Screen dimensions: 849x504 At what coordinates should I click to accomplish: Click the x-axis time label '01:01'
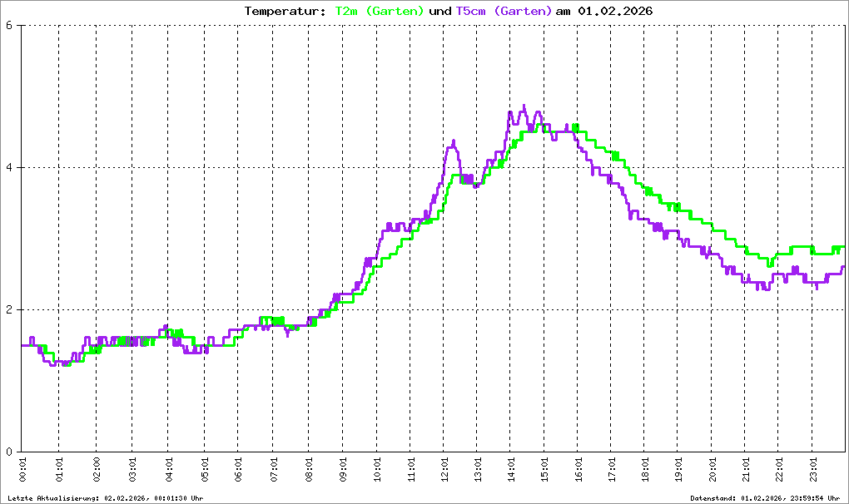pos(59,469)
